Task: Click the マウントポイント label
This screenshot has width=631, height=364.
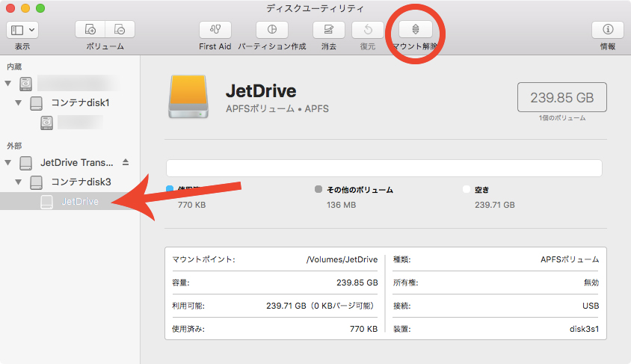Action: 203,259
